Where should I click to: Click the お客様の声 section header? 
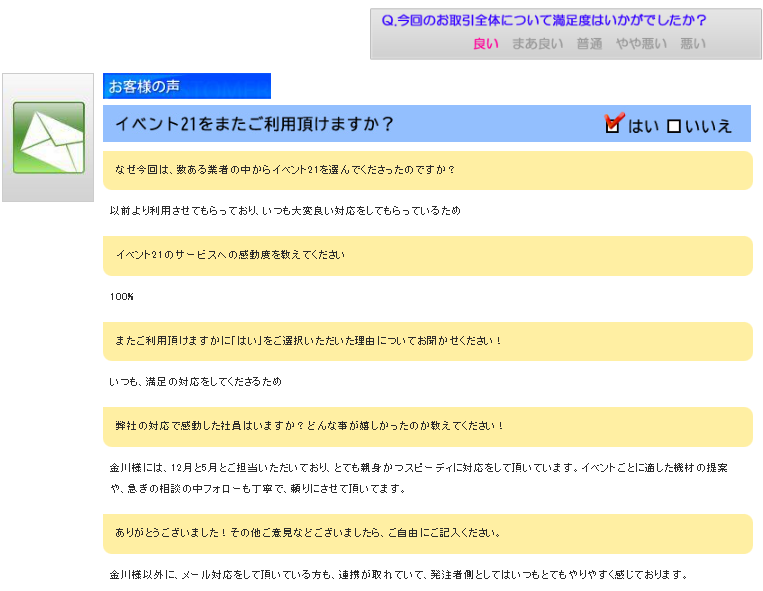[186, 86]
